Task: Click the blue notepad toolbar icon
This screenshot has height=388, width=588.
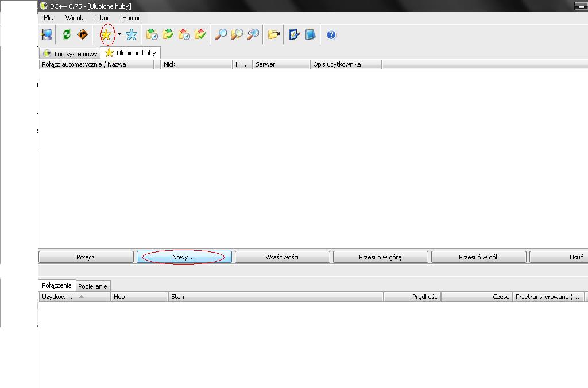Action: (310, 35)
